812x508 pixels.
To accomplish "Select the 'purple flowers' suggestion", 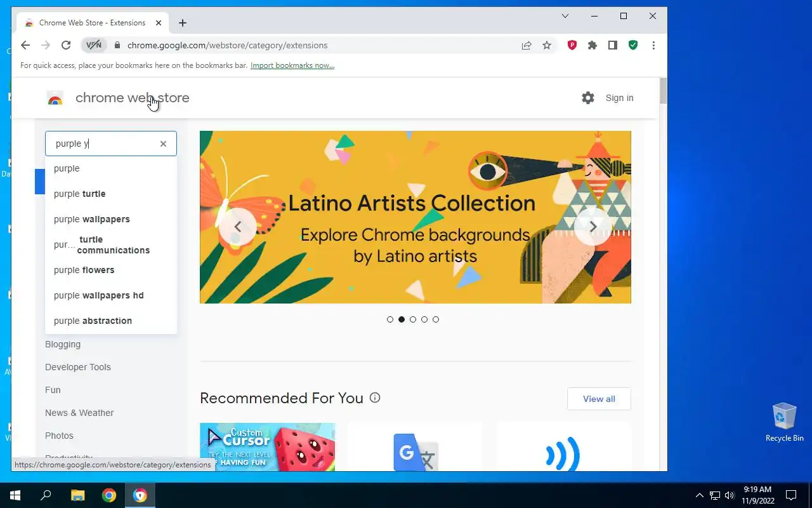I will click(111, 270).
